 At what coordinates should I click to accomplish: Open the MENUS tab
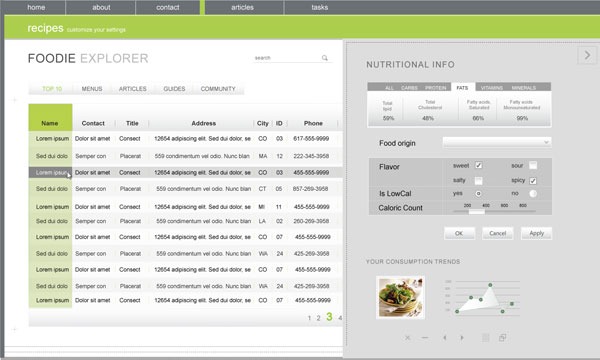pyautogui.click(x=92, y=89)
